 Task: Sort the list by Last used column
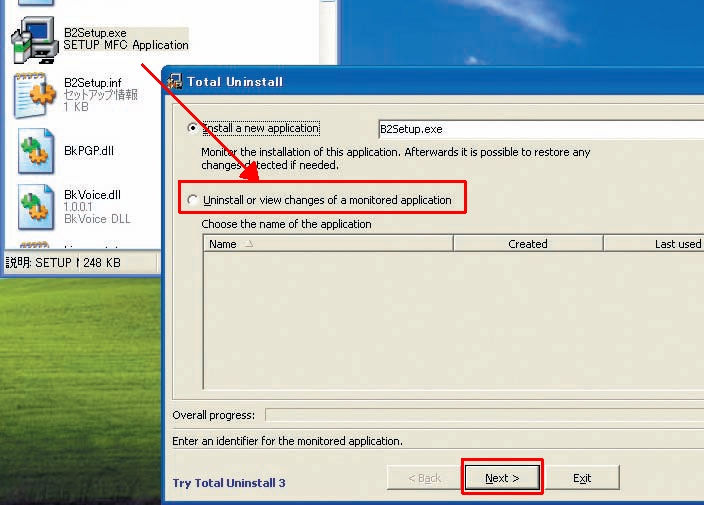(654, 244)
